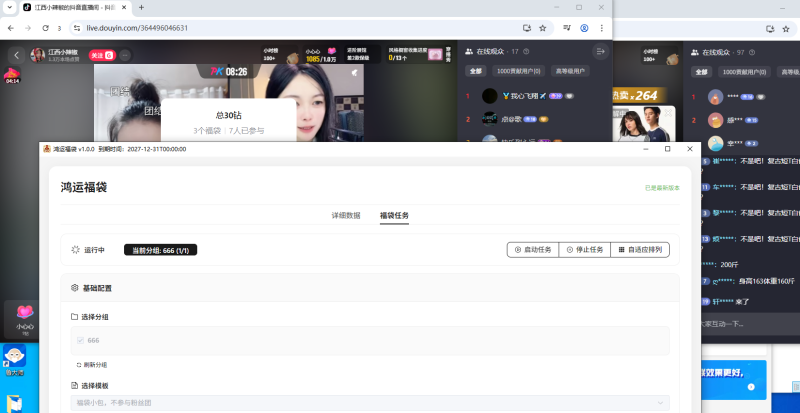Click the browser back arrow
Viewport: 800px width, 413px height.
tap(10, 28)
